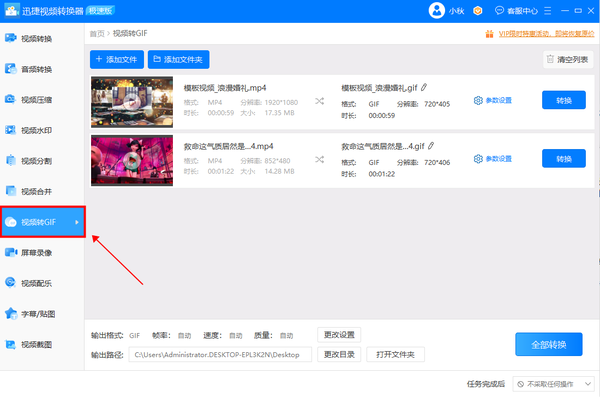Go to 首页 breadcrumb
The image size is (600, 397).
tap(97, 34)
